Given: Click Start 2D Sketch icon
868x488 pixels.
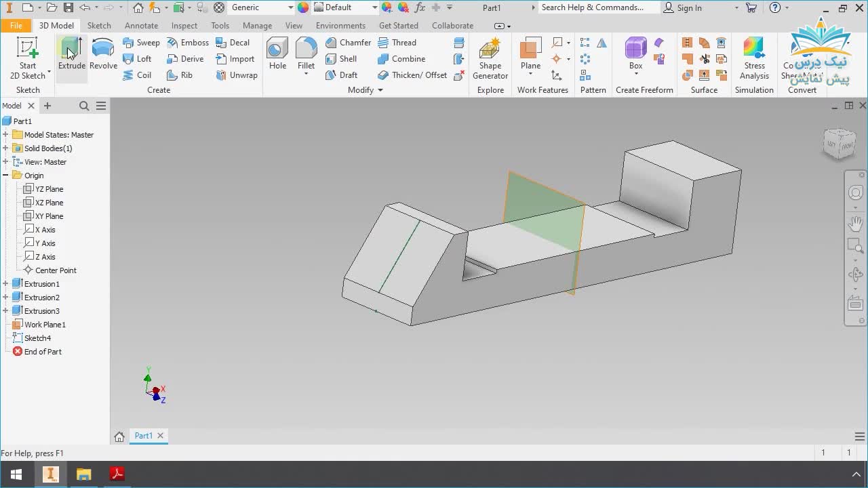Looking at the screenshot, I should click(x=28, y=58).
